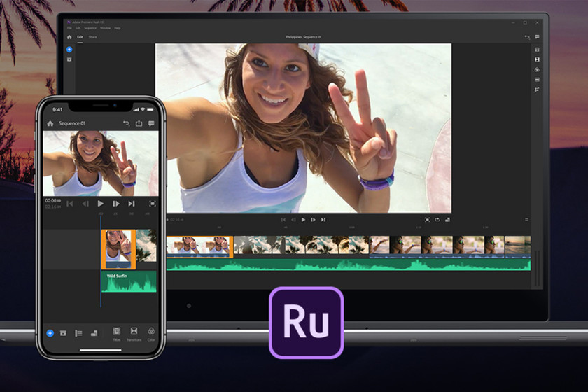Step forward one frame on the phone
Image resolution: width=588 pixels, height=392 pixels.
(x=116, y=204)
